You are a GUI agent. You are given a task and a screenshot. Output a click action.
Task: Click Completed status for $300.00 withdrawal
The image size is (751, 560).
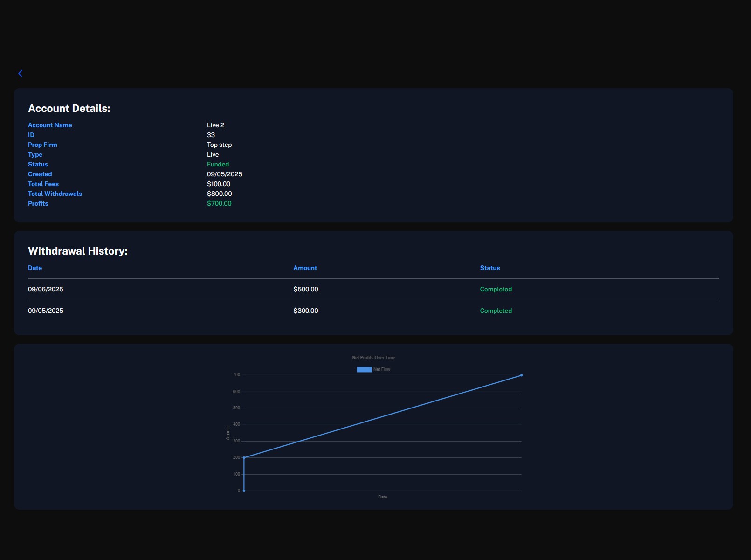coord(496,311)
